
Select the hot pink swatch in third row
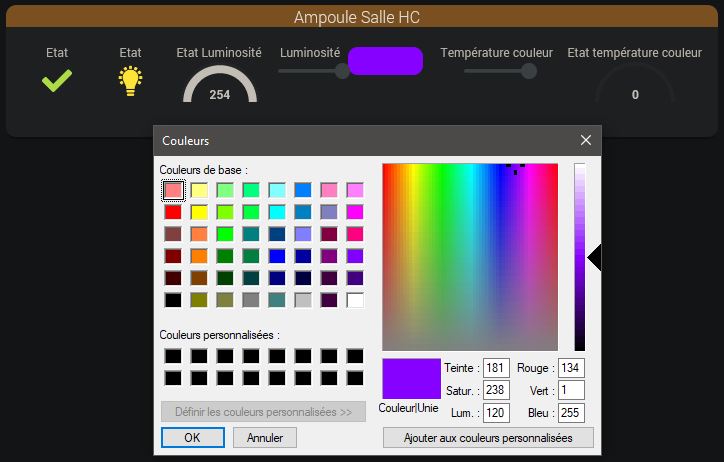355,234
